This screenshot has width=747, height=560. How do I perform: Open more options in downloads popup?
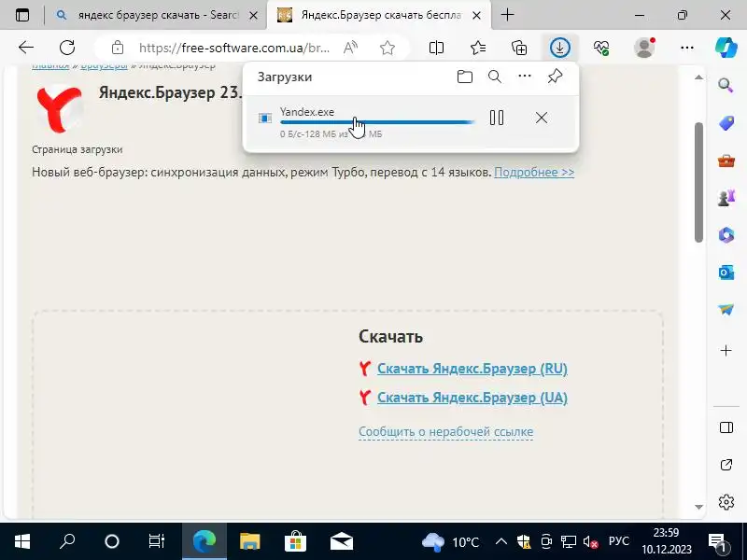click(525, 77)
